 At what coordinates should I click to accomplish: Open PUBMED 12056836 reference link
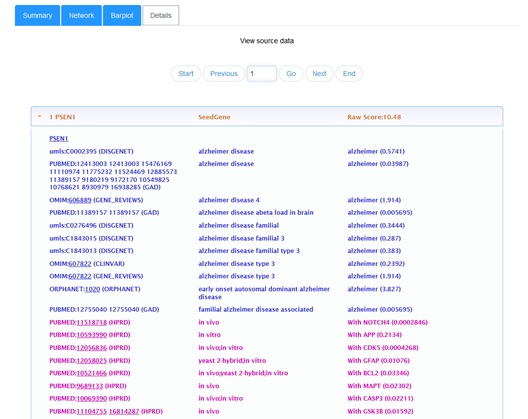tap(92, 348)
